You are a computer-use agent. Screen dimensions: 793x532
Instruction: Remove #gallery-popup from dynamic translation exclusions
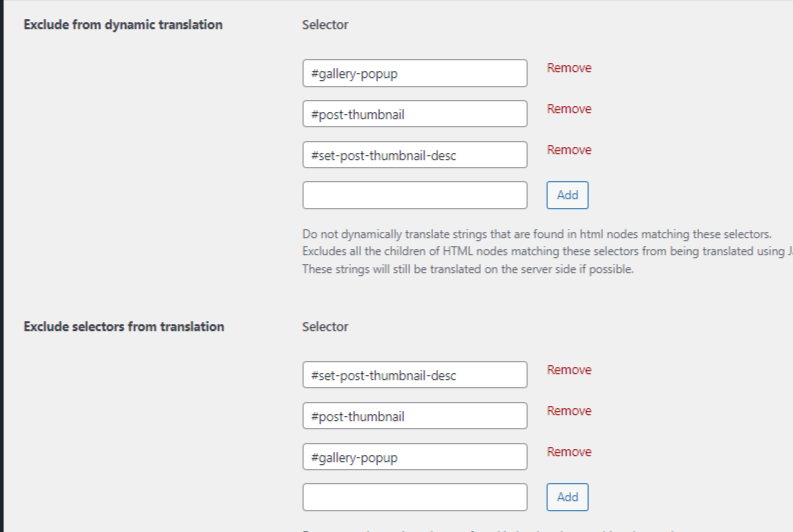569,68
